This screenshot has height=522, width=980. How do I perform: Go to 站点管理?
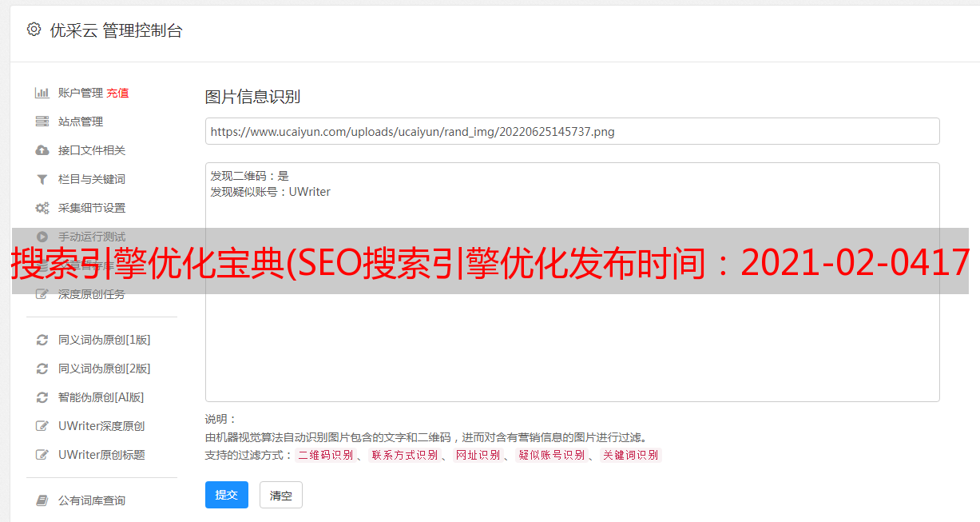[81, 122]
